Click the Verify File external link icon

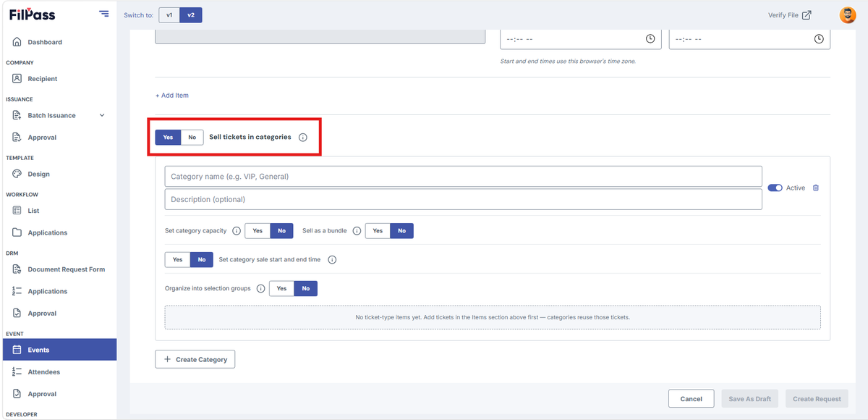tap(807, 14)
